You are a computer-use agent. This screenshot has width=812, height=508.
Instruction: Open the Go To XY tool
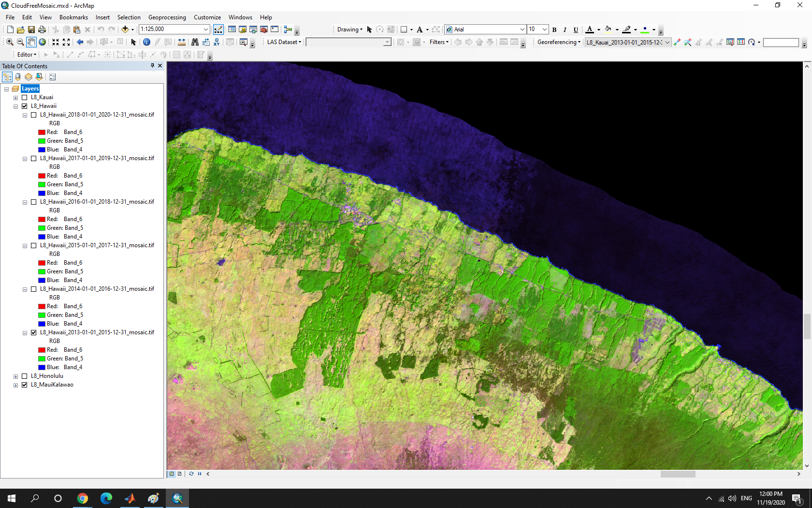(x=217, y=42)
